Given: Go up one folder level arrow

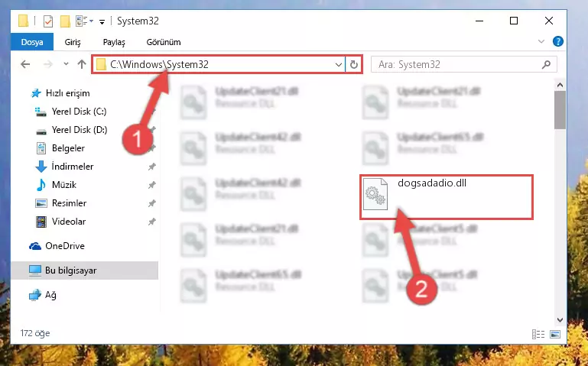Looking at the screenshot, I should click(81, 64).
